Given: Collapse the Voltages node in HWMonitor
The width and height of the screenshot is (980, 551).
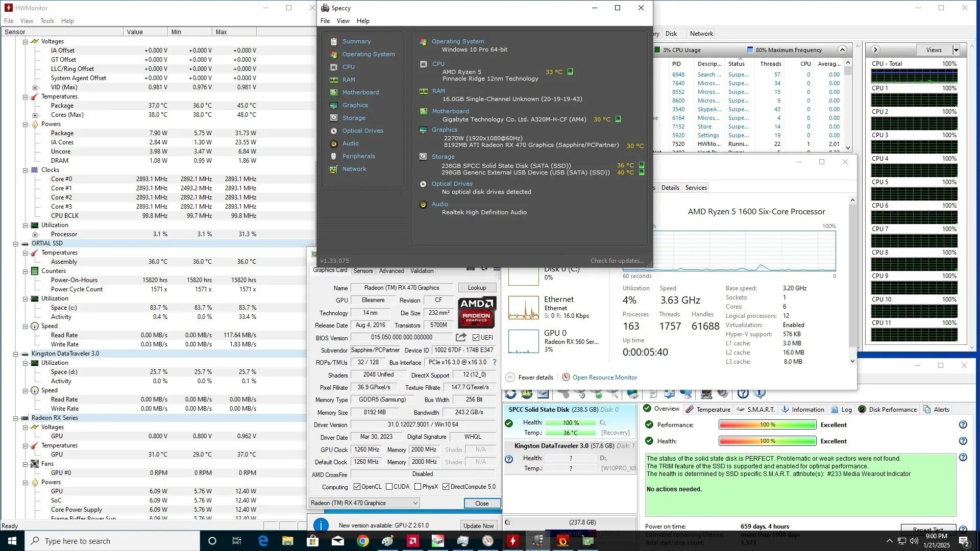Looking at the screenshot, I should coord(25,41).
